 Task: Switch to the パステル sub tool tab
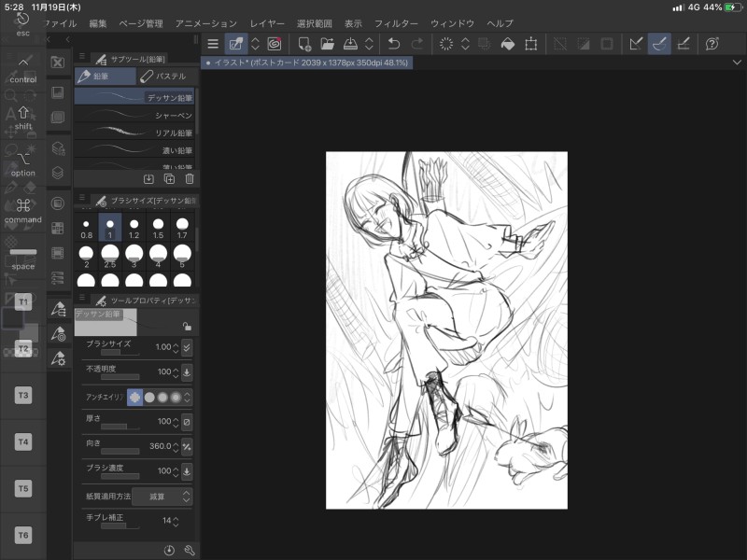tap(168, 77)
